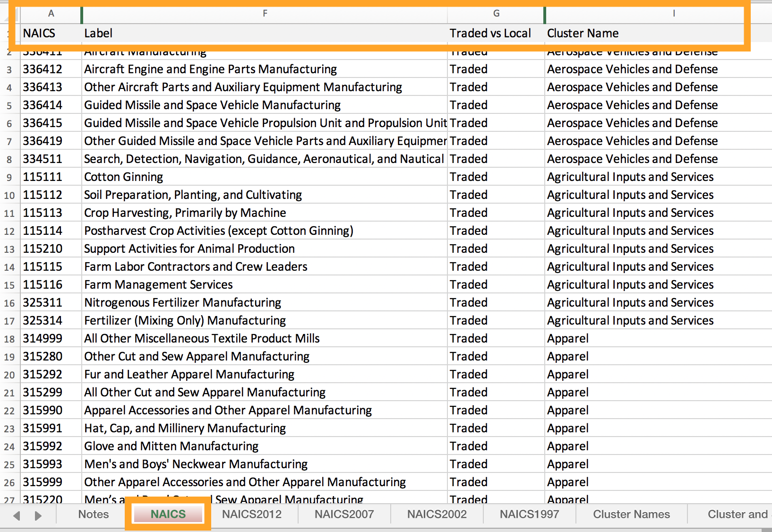Click the Traded vs Local header cell
Screen dimensions: 772x532
pyautogui.click(x=496, y=33)
